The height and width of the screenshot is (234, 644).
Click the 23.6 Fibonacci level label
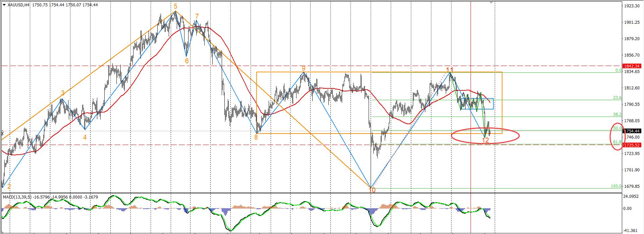(x=617, y=98)
